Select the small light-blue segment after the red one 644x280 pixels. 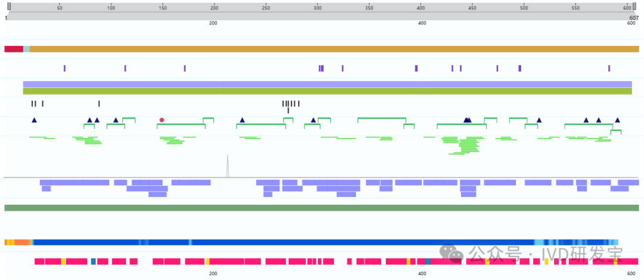[x=26, y=49]
